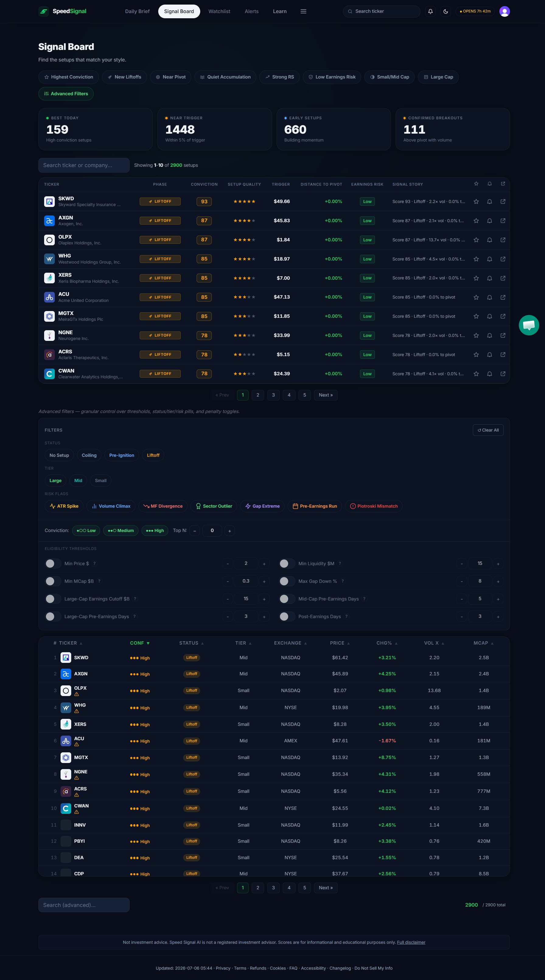This screenshot has width=545, height=980.
Task: Toggle the Min MCap $B switch
Action: (53, 581)
